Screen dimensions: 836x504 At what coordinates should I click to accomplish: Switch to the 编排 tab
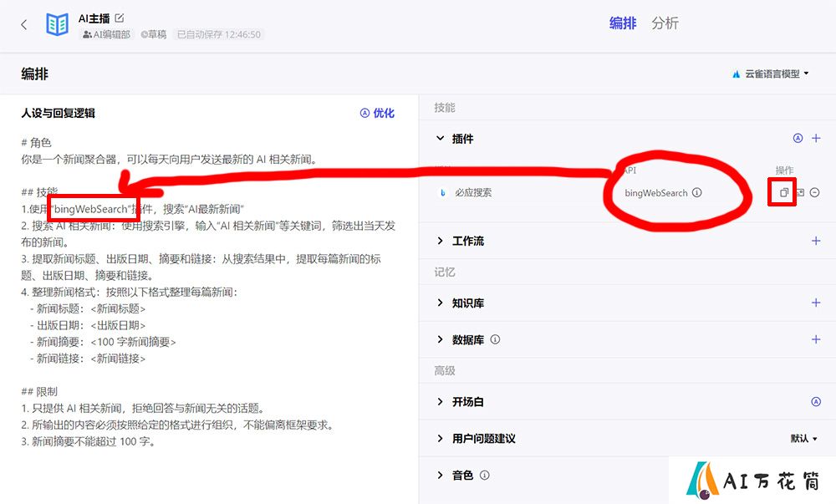[623, 23]
